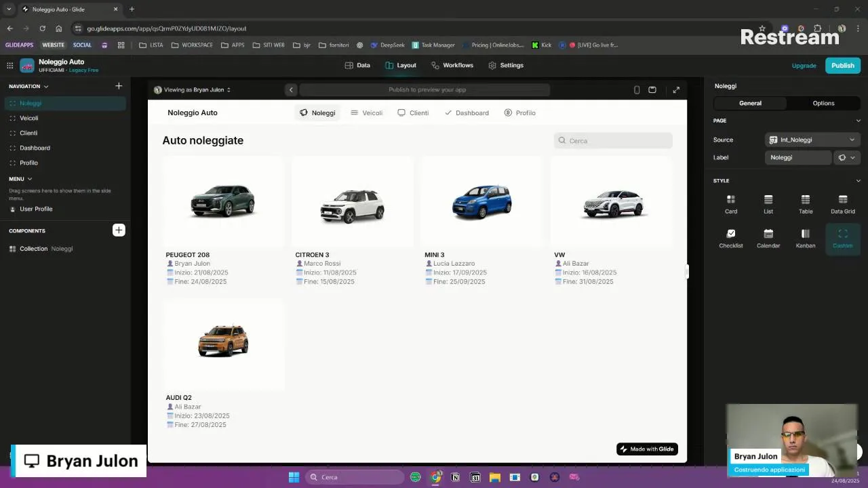The image size is (868, 488).
Task: Change the Viewing as Bryan Julon user
Action: coord(193,89)
